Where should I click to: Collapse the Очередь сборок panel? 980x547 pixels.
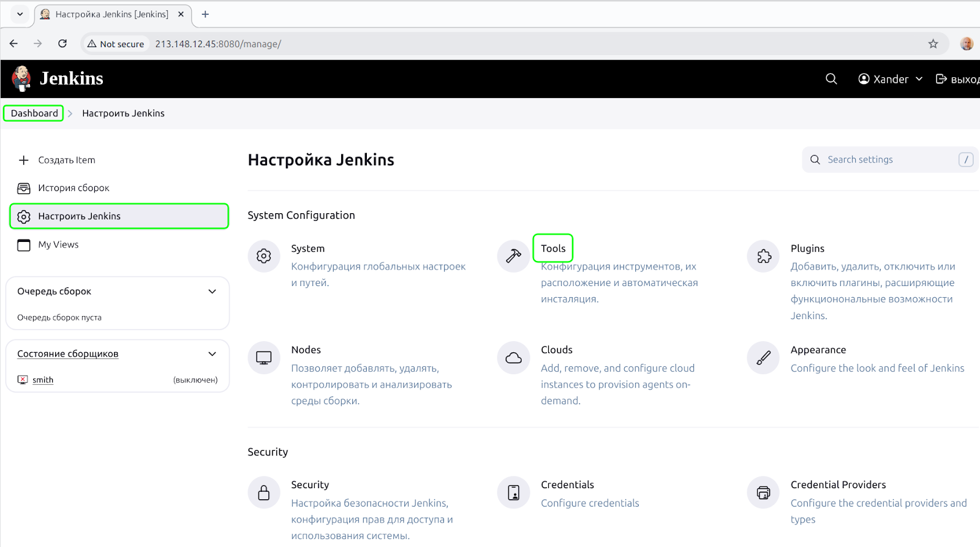click(x=213, y=292)
